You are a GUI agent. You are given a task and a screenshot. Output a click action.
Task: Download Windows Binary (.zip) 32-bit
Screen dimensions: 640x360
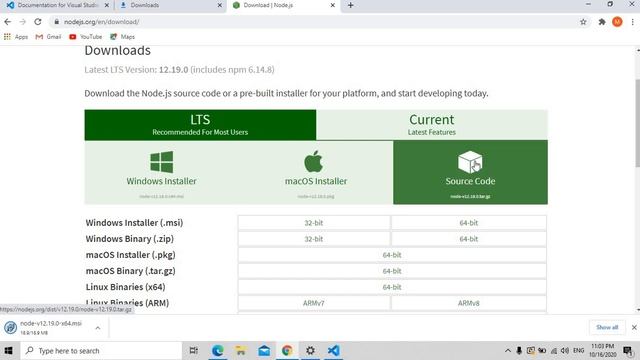(x=313, y=239)
